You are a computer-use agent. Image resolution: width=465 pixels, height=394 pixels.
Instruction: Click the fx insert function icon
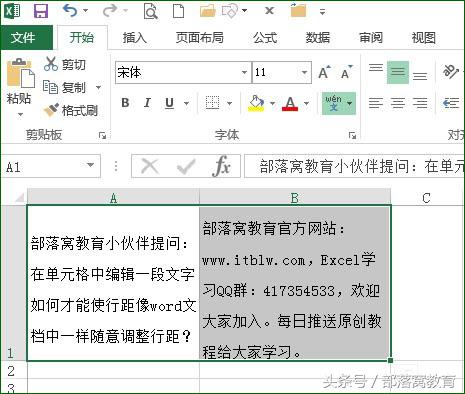222,166
